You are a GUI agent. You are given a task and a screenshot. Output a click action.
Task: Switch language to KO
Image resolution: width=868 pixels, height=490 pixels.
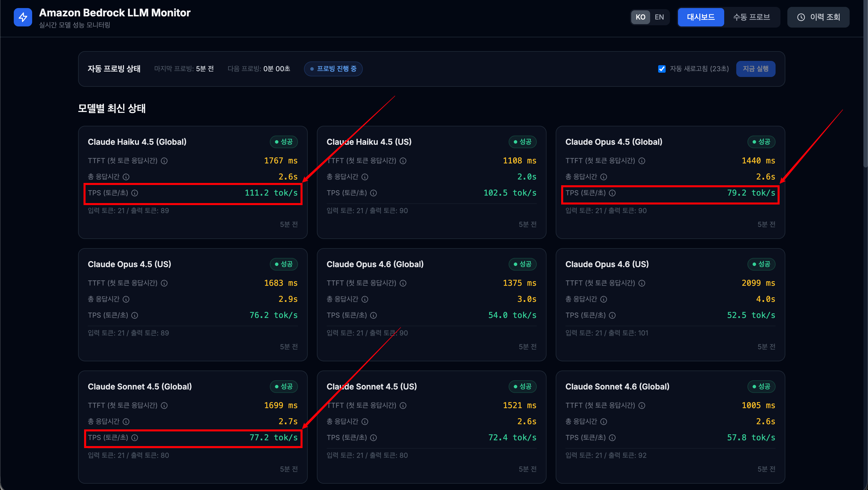[640, 17]
